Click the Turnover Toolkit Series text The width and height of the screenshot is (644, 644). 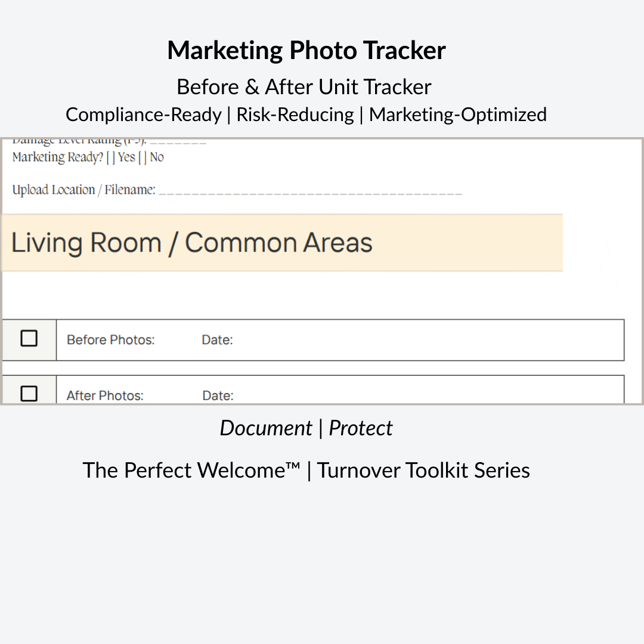click(x=423, y=470)
